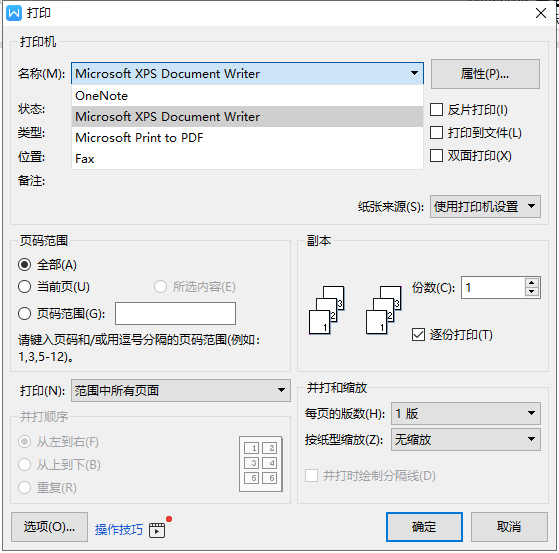The height and width of the screenshot is (553, 559).
Task: Open printer 属性(P)... properties
Action: (x=485, y=74)
